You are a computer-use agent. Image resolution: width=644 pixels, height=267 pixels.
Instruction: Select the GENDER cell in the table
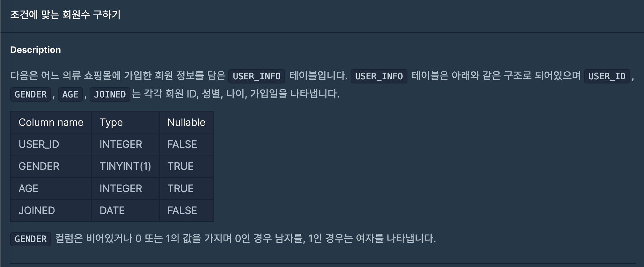[39, 166]
